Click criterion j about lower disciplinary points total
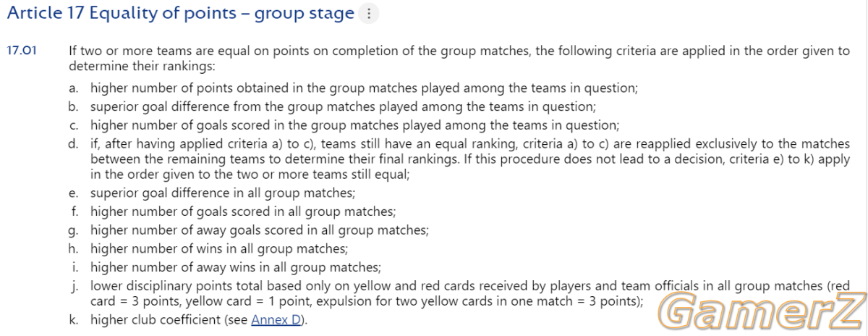The height and width of the screenshot is (336, 868). 470,293
